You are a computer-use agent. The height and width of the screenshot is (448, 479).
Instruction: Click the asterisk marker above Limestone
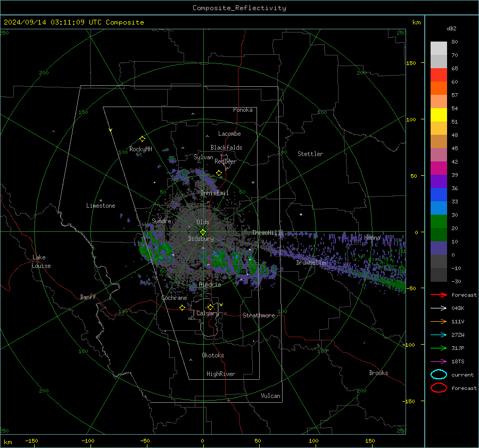(x=101, y=201)
